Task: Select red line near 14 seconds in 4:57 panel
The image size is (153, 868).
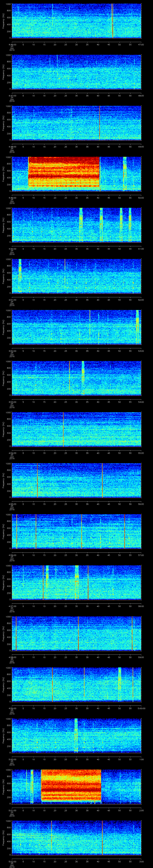Action: click(43, 582)
